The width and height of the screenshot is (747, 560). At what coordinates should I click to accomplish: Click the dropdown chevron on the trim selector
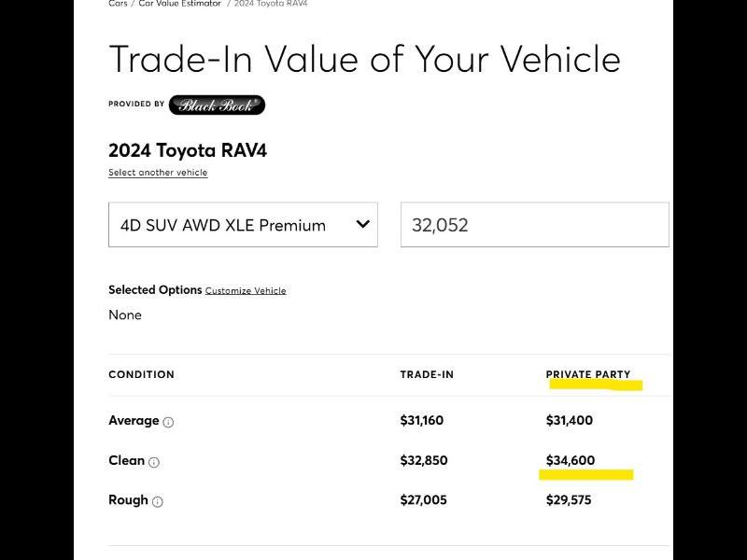(363, 224)
